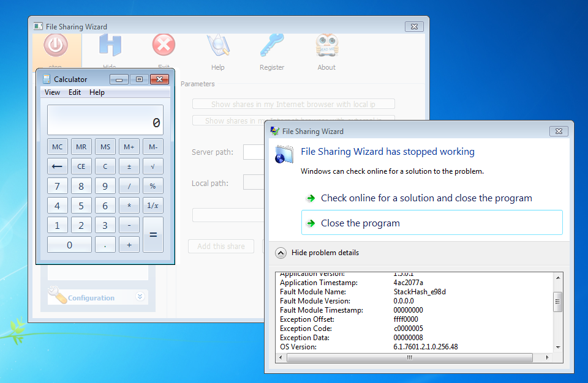The width and height of the screenshot is (588, 383).
Task: Open Calculator Edit menu
Action: point(75,92)
